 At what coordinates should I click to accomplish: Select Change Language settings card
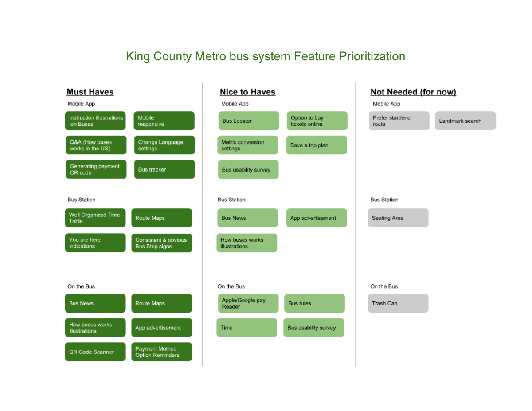pos(164,145)
